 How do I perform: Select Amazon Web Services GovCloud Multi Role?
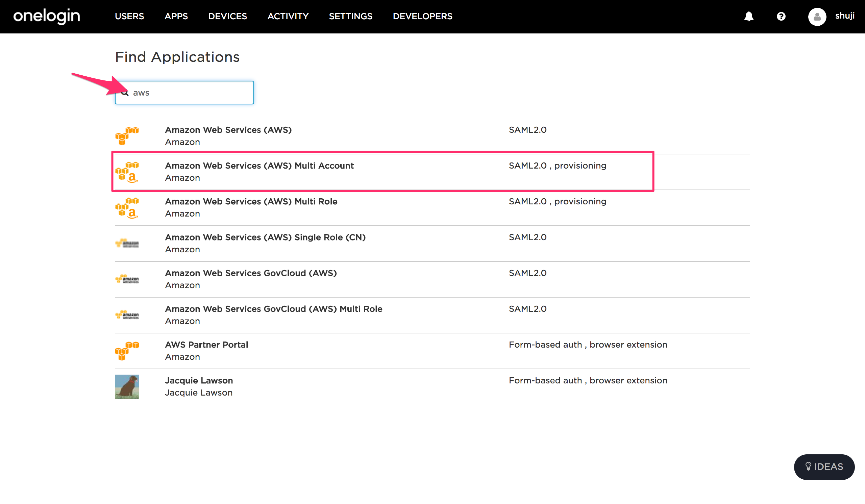tap(274, 308)
